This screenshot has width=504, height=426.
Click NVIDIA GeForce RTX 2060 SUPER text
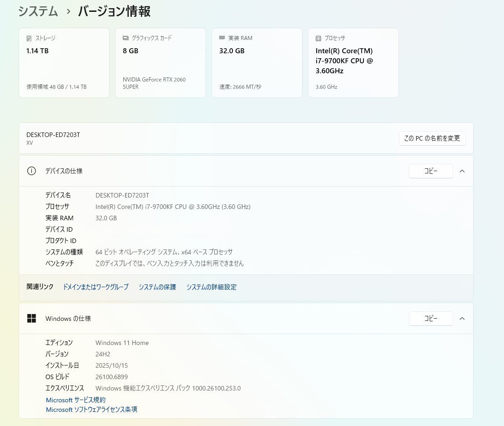pyautogui.click(x=154, y=83)
